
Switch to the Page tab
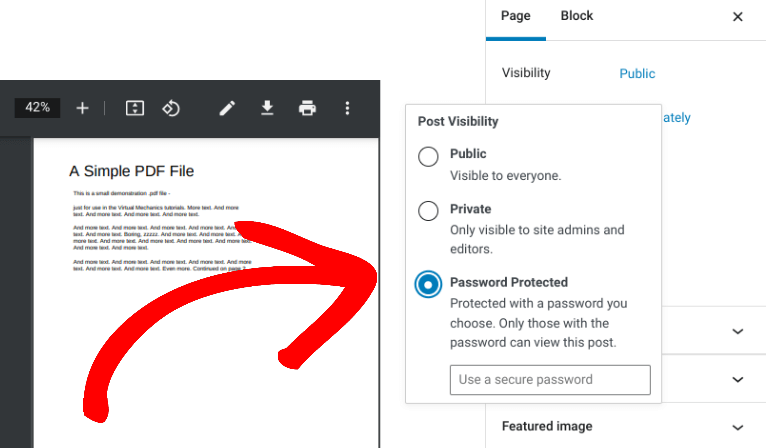515,16
